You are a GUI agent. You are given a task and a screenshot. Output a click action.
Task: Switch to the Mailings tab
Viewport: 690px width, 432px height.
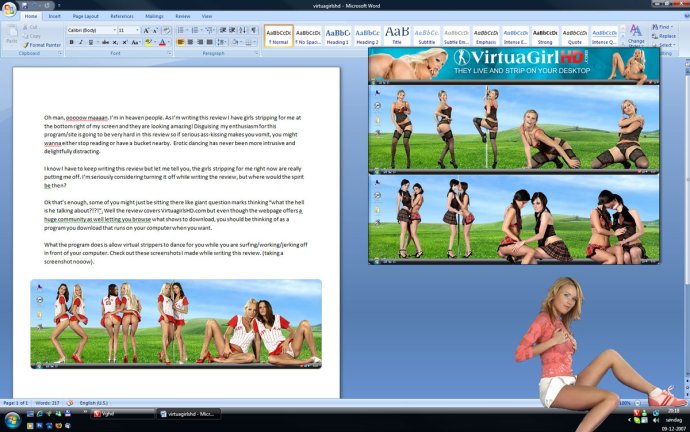pyautogui.click(x=154, y=16)
